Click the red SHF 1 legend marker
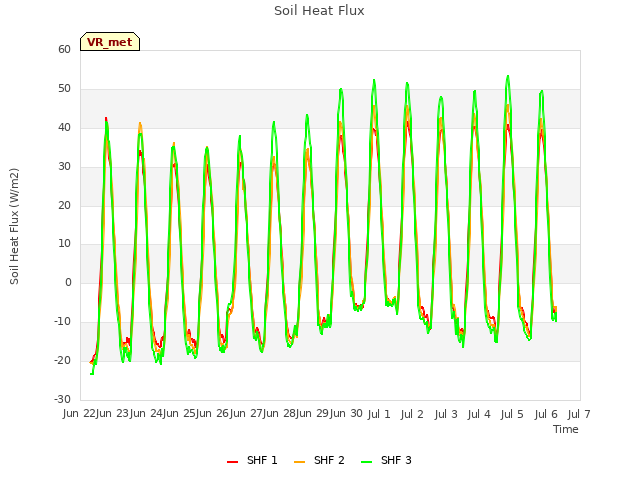 [x=232, y=461]
